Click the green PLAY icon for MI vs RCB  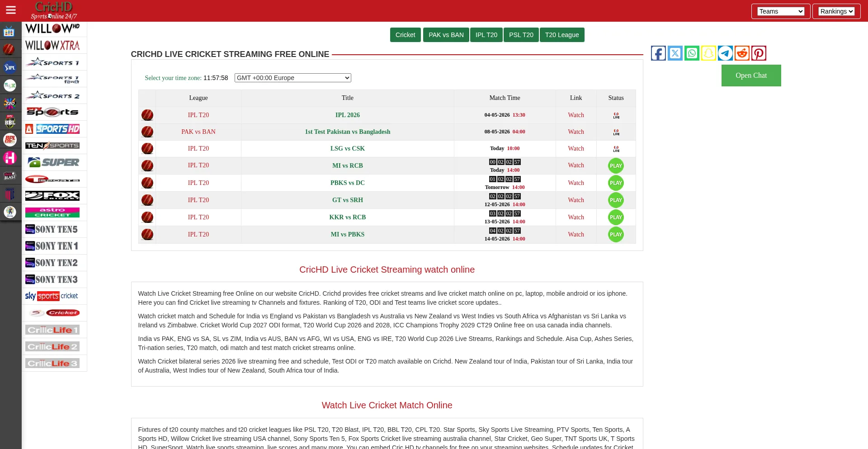pos(616,165)
